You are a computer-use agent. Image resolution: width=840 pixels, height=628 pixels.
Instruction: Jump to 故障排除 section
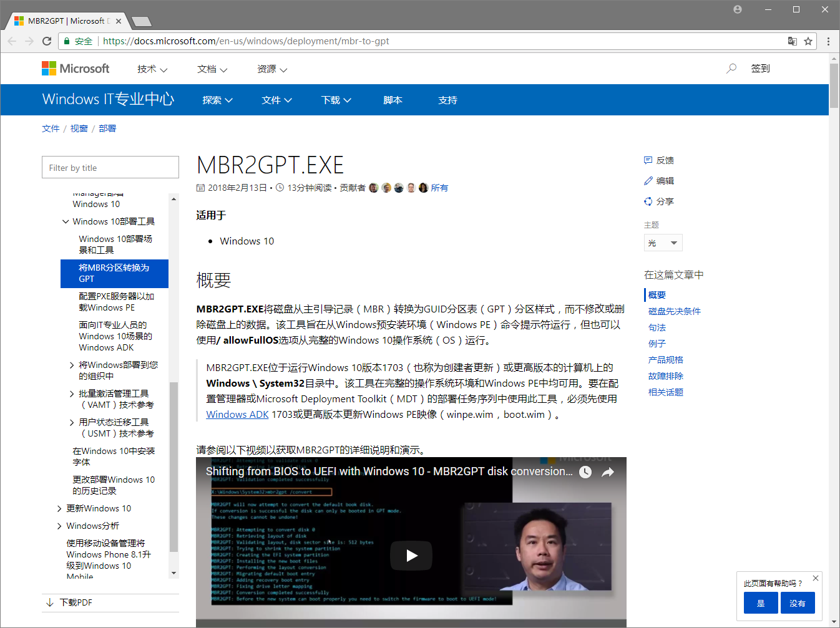click(x=665, y=376)
